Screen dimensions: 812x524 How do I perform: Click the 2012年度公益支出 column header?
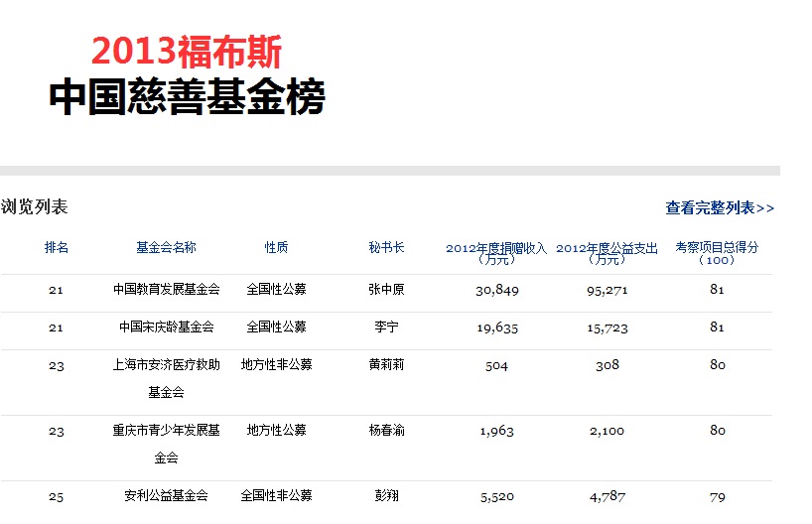[x=607, y=253]
